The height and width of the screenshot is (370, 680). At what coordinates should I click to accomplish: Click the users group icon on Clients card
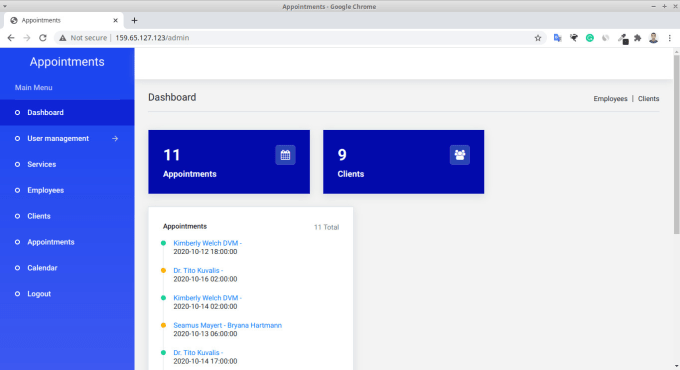point(460,155)
